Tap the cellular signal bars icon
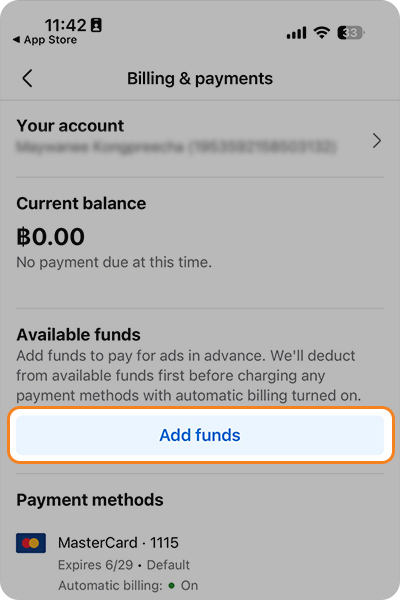 coord(297,33)
